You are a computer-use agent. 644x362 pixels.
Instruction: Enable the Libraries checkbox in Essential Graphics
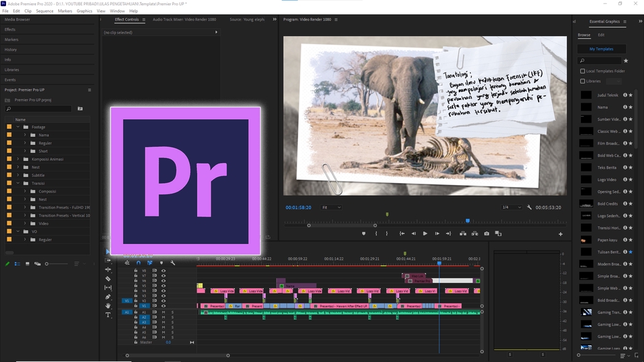coord(582,81)
